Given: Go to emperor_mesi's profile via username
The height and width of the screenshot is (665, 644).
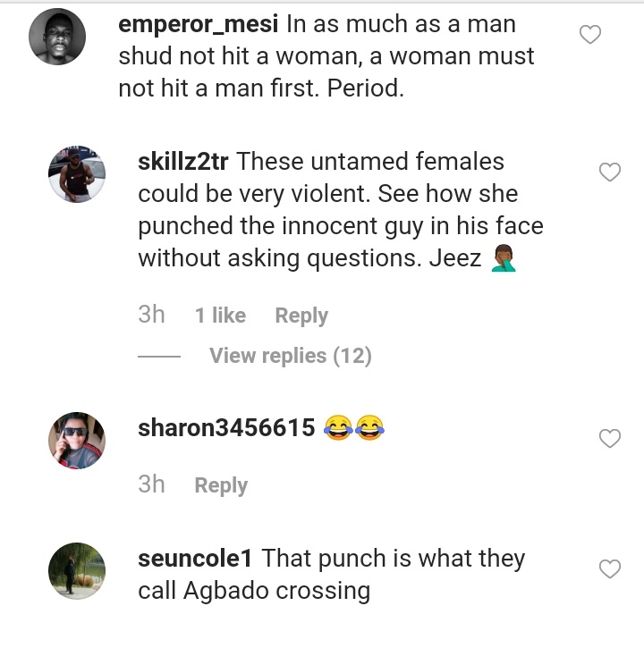Looking at the screenshot, I should (x=199, y=25).
